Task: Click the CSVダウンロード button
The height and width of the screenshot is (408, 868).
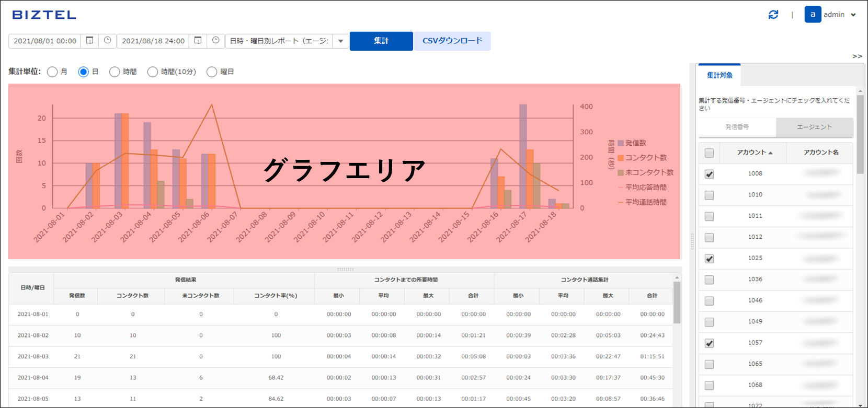Action: [452, 41]
